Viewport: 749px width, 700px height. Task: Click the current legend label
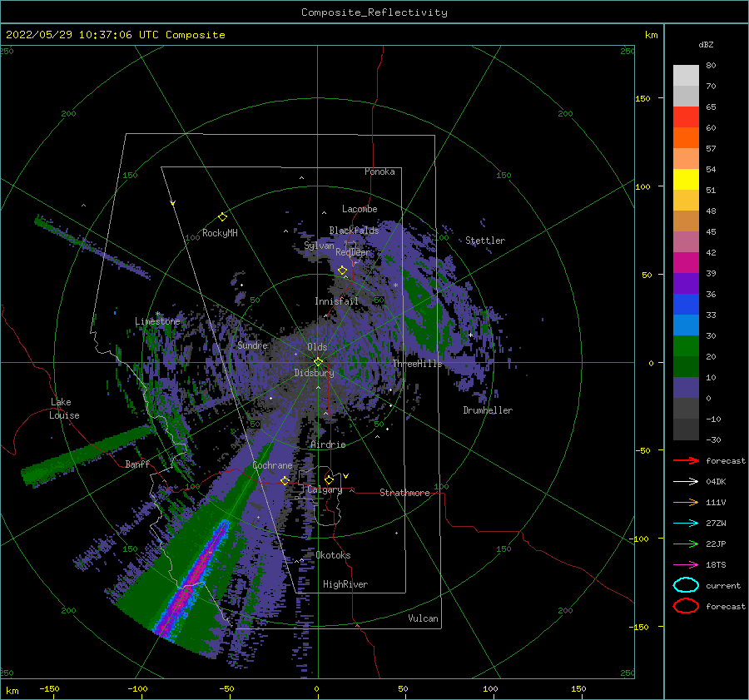pyautogui.click(x=723, y=586)
